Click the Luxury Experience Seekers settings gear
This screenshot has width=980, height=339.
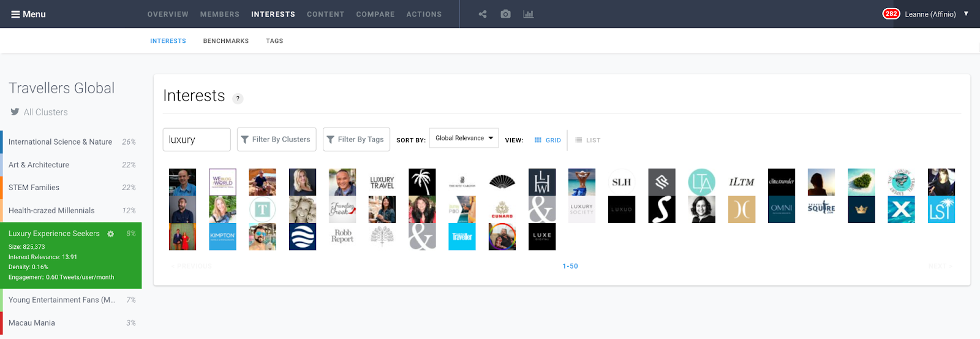(x=111, y=234)
